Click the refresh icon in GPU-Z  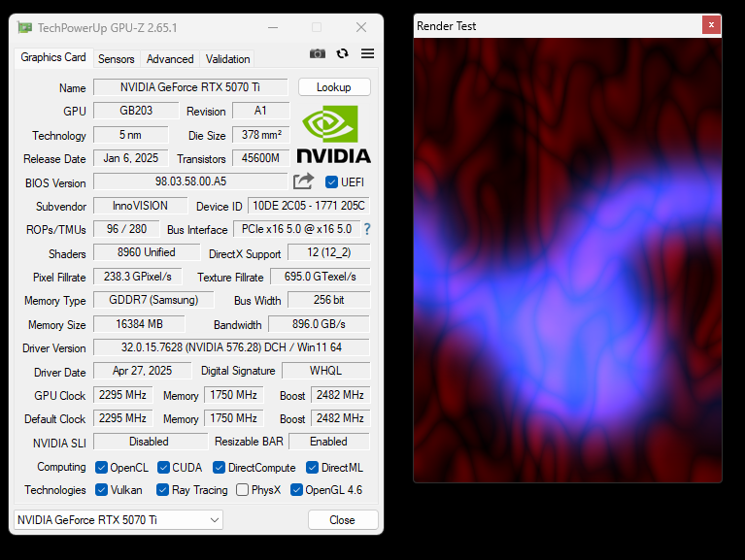pos(342,53)
